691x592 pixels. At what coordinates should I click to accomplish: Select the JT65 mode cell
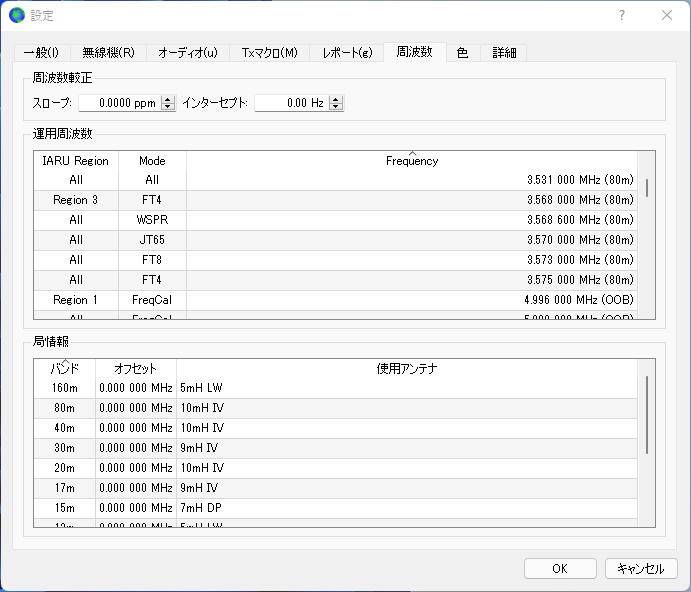click(152, 240)
